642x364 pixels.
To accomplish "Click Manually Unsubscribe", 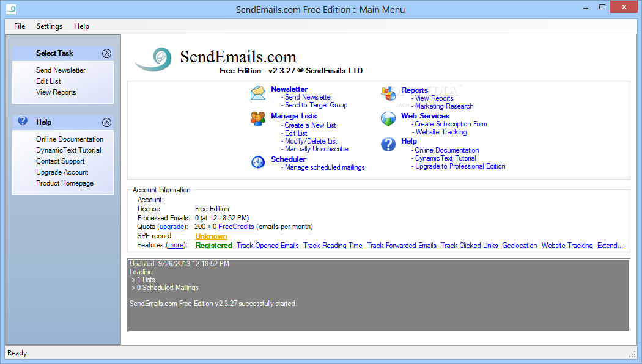I will tap(317, 149).
